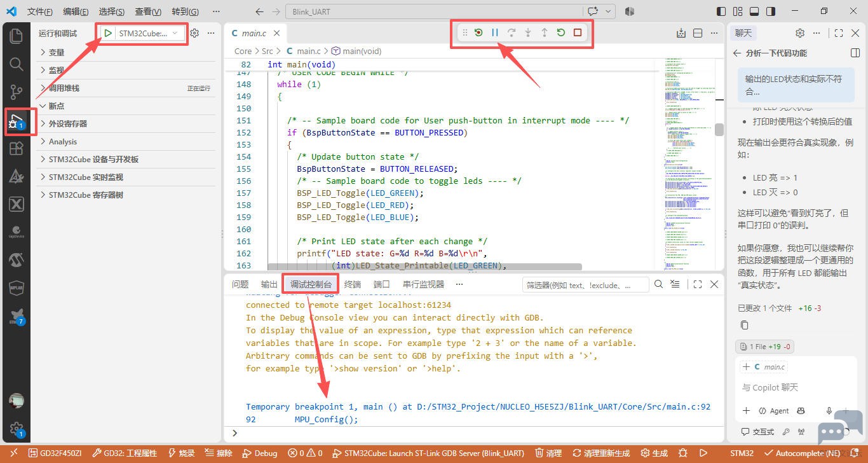The width and height of the screenshot is (868, 463).
Task: Click the editor horizontal scrollbar thumb
Action: pos(424,267)
